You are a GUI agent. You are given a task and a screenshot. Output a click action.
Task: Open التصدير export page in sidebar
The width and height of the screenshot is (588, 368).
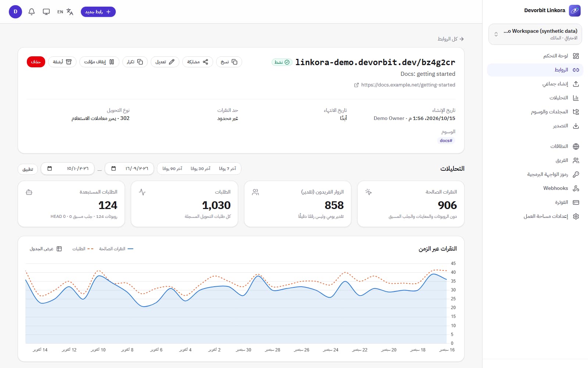click(x=535, y=126)
